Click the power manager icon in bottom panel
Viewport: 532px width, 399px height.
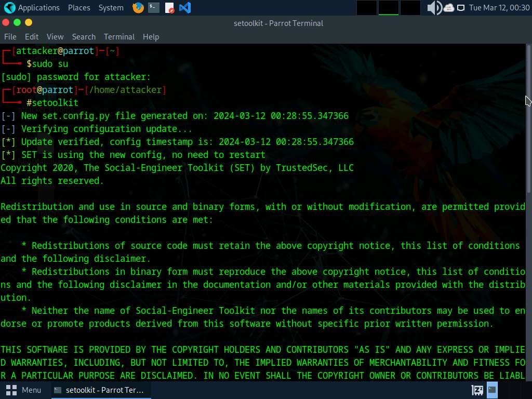477,390
